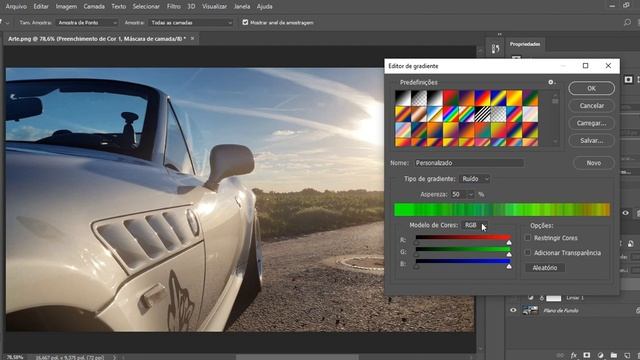This screenshot has width=640, height=360.
Task: Click the R channel white maximum handle
Action: pyautogui.click(x=509, y=242)
